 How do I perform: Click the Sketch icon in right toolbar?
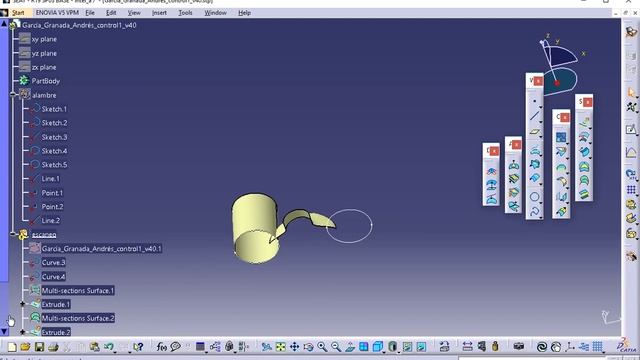pyautogui.click(x=631, y=130)
